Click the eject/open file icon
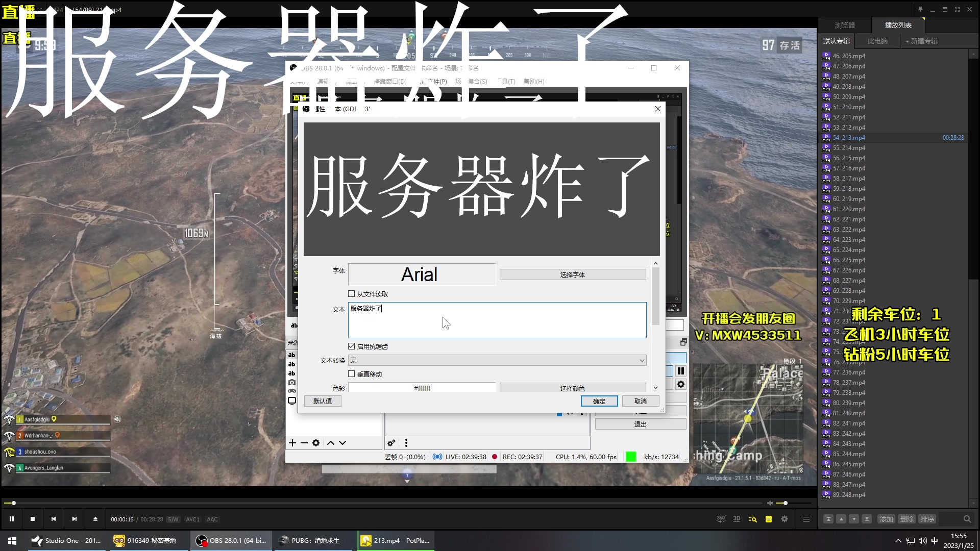This screenshot has height=551, width=980. pos(95,519)
